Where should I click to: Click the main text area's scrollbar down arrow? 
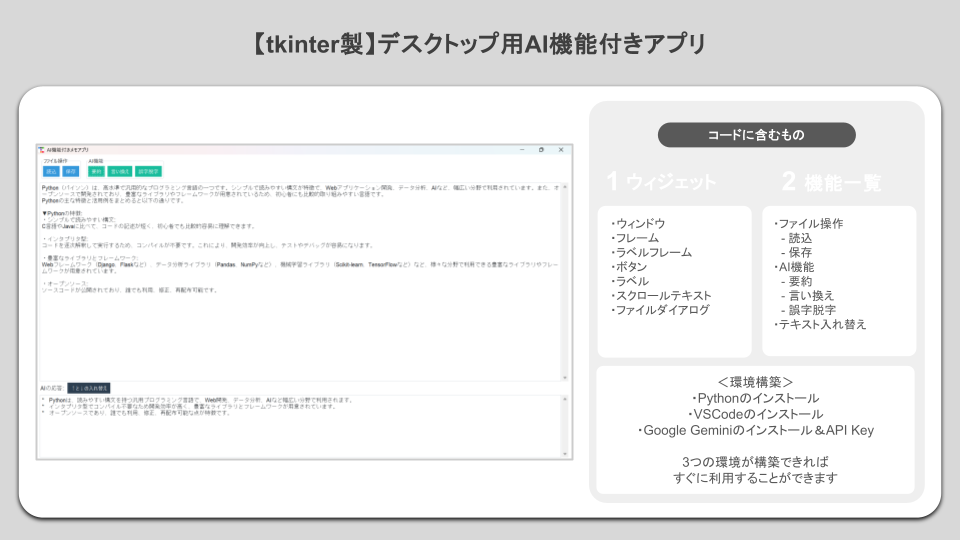pos(564,378)
